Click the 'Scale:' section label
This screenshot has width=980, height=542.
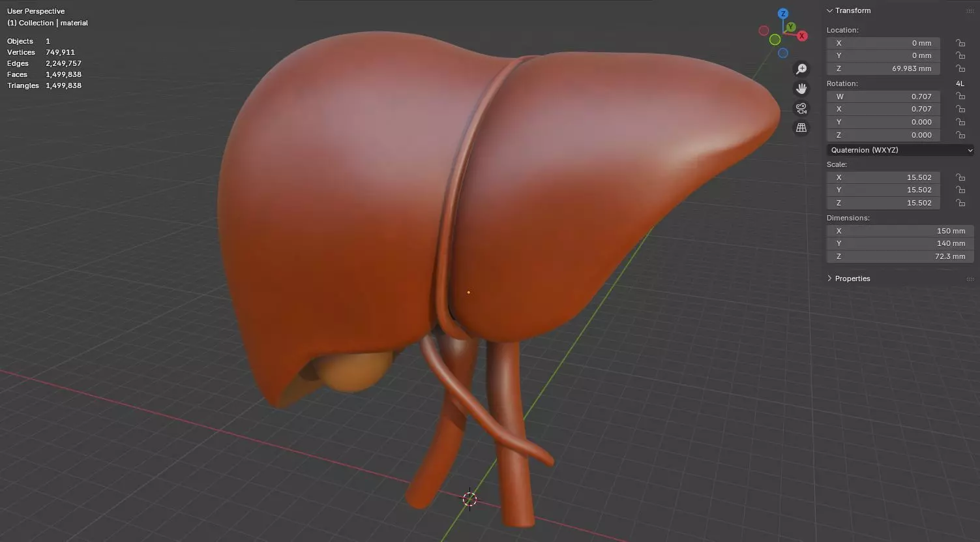coord(837,164)
